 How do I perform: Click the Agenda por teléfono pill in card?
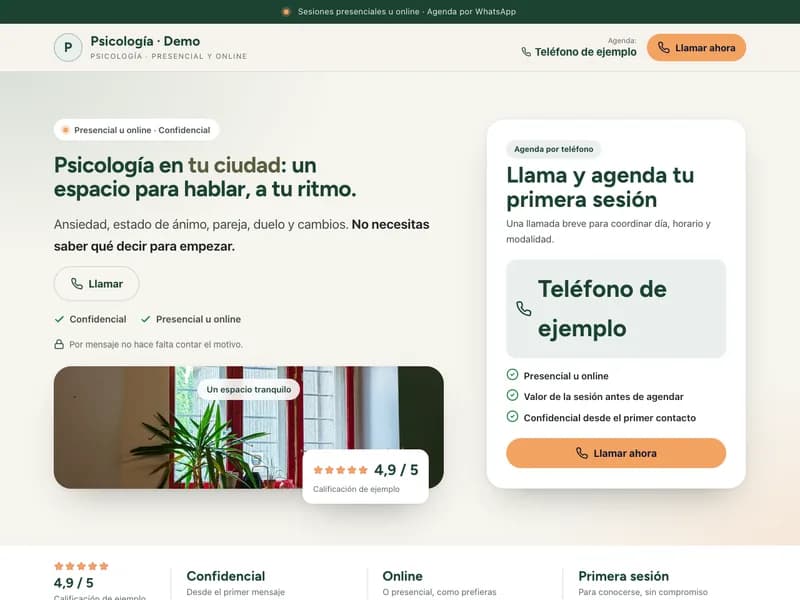pos(554,149)
